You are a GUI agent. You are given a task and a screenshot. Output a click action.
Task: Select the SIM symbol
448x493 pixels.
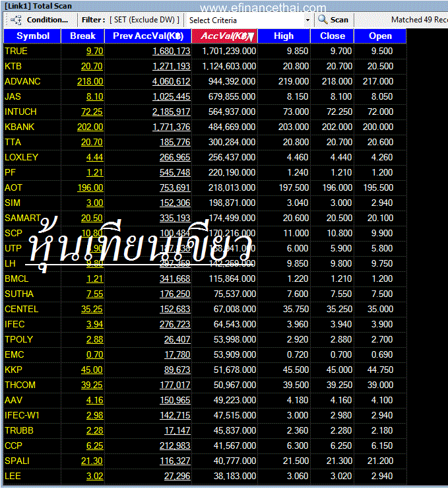(x=13, y=203)
